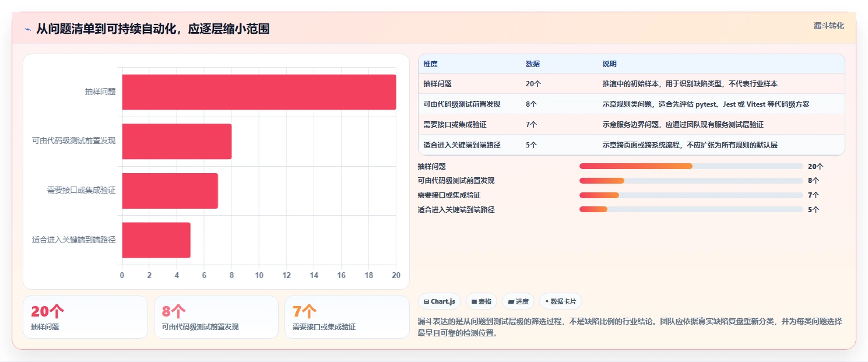Click the 20个 value beside the progress bar
Image resolution: width=868 pixels, height=362 pixels.
tap(816, 166)
